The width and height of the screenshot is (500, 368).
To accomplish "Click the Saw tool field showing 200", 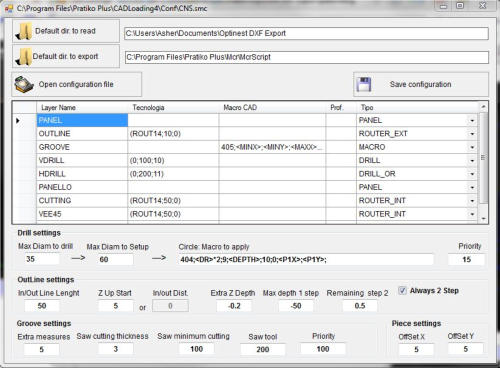I will (x=263, y=349).
